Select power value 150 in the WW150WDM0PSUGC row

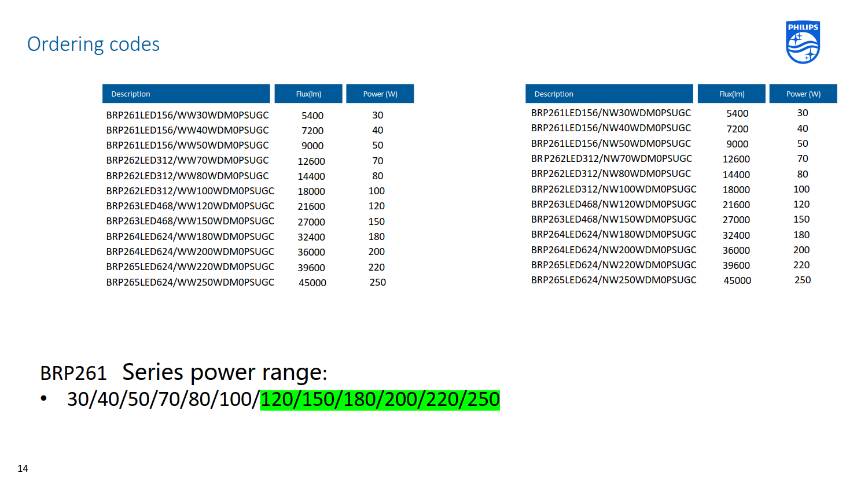click(377, 221)
